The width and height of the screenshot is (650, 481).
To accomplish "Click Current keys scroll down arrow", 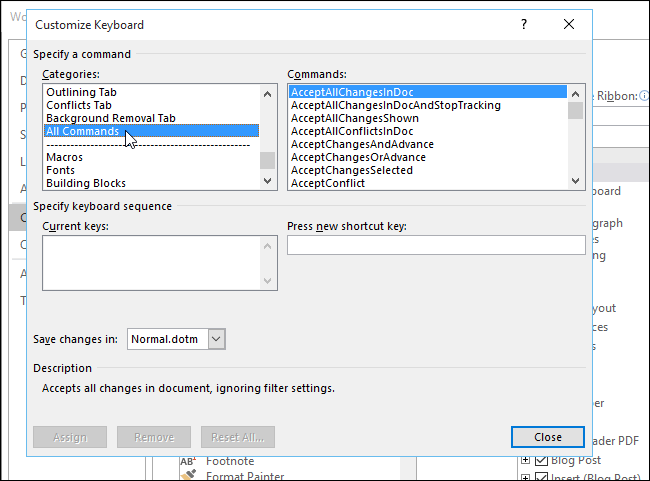I will pos(268,281).
